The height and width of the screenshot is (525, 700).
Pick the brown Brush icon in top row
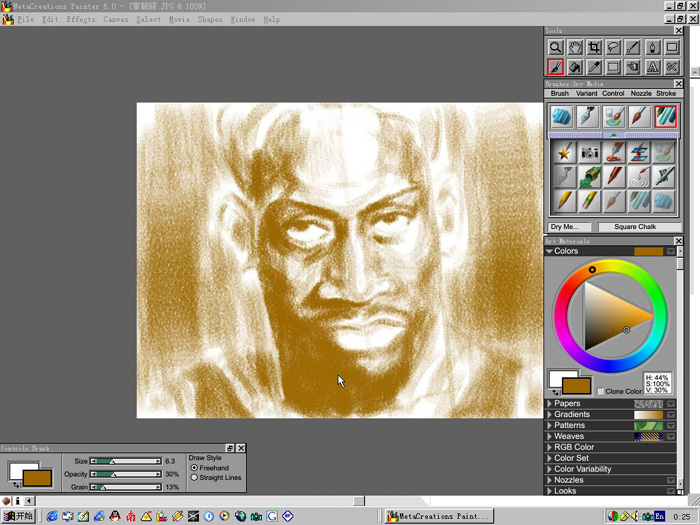click(639, 117)
